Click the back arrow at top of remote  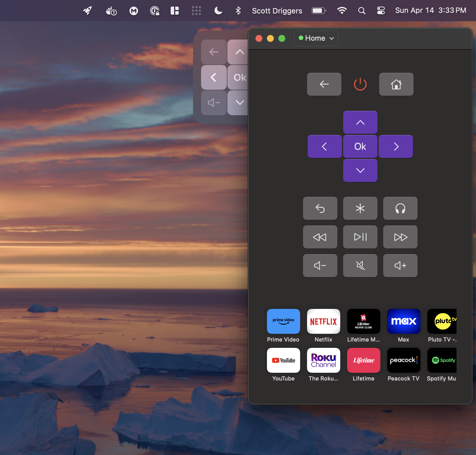point(324,84)
